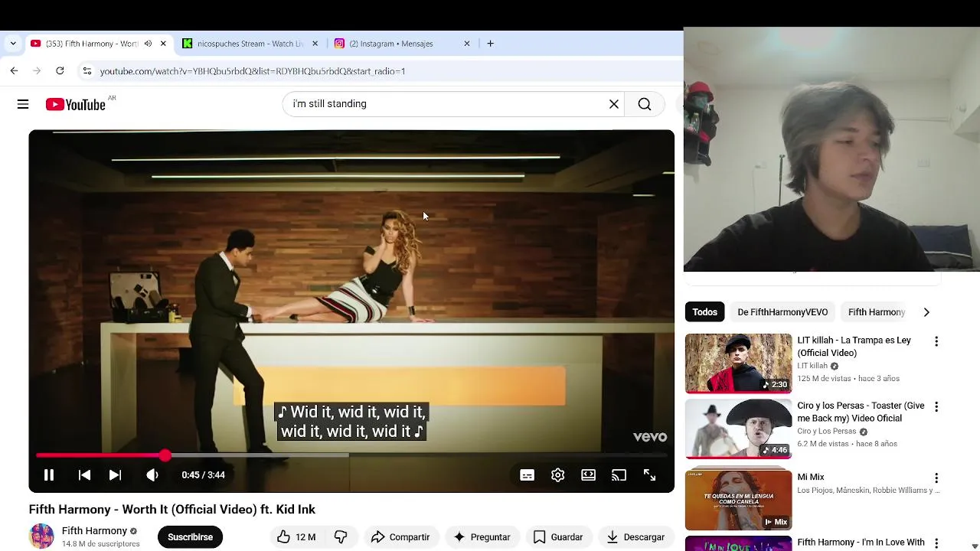
Task: Open LIT killah La Trampa es Ley thumbnail
Action: point(739,364)
